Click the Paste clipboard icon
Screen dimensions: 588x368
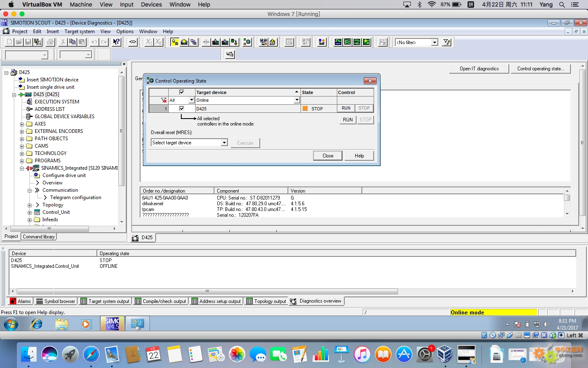tap(82, 42)
